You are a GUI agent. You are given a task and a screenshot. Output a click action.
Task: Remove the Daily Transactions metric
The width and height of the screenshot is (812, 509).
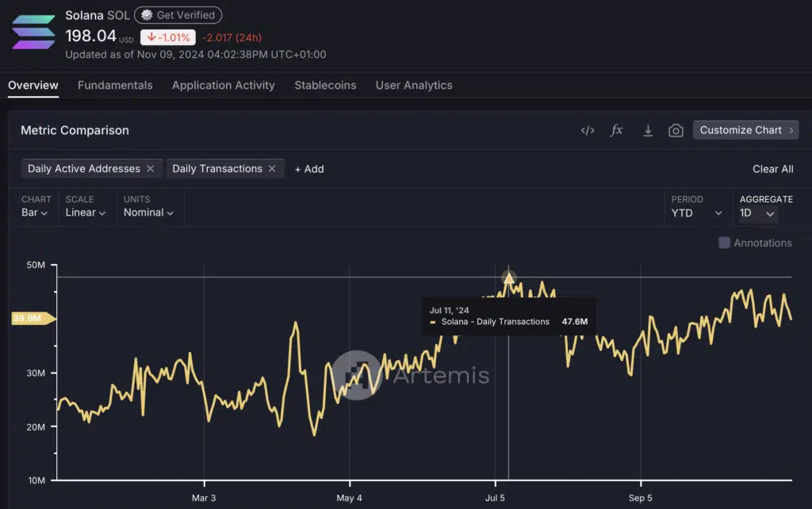[x=272, y=169]
